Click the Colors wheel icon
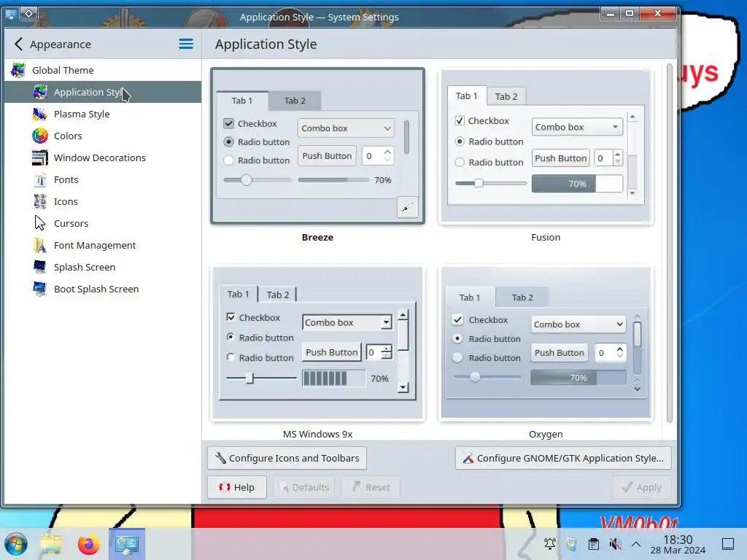This screenshot has width=747, height=560. pyautogui.click(x=40, y=136)
